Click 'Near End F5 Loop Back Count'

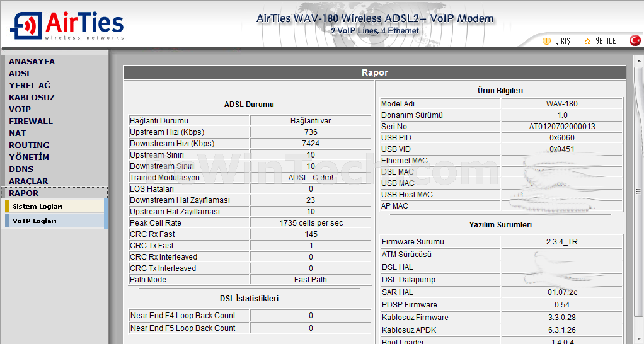point(183,328)
